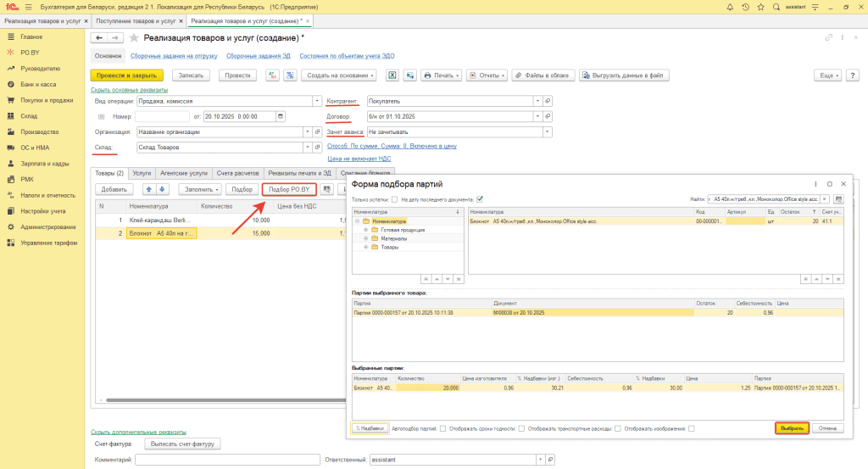This screenshot has width=868, height=469.
Task: Open the Поступление товаров и услуг tab
Action: click(x=136, y=20)
